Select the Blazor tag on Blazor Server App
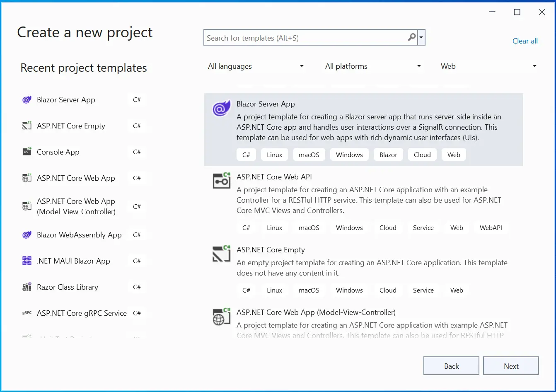The width and height of the screenshot is (556, 392). [388, 154]
